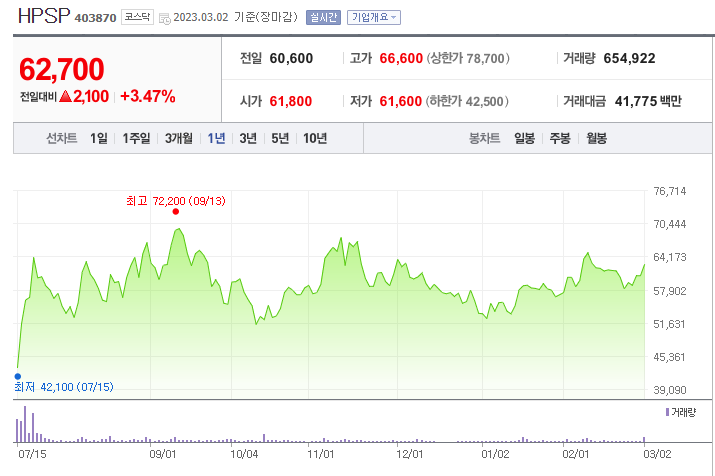Click the 거래량 legend color swatch
The width and height of the screenshot is (715, 476).
pos(667,412)
